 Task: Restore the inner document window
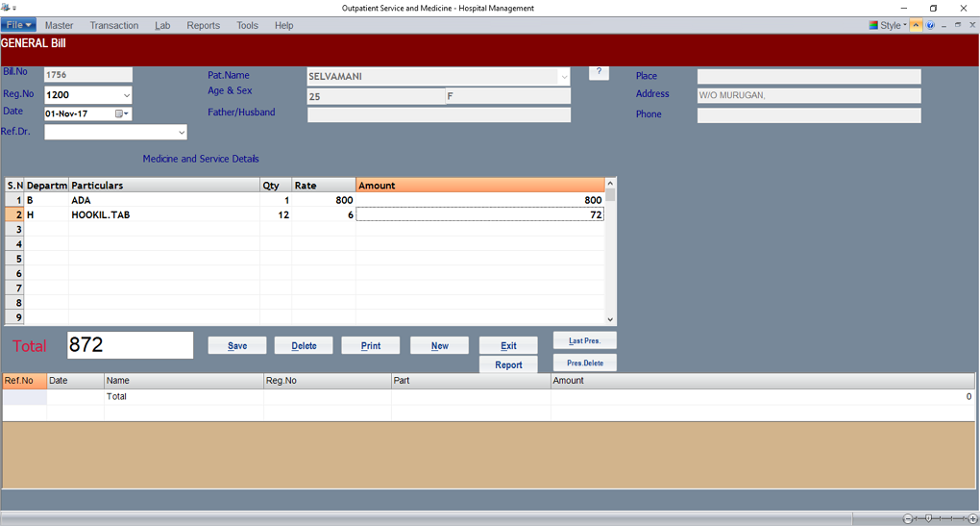[958, 25]
